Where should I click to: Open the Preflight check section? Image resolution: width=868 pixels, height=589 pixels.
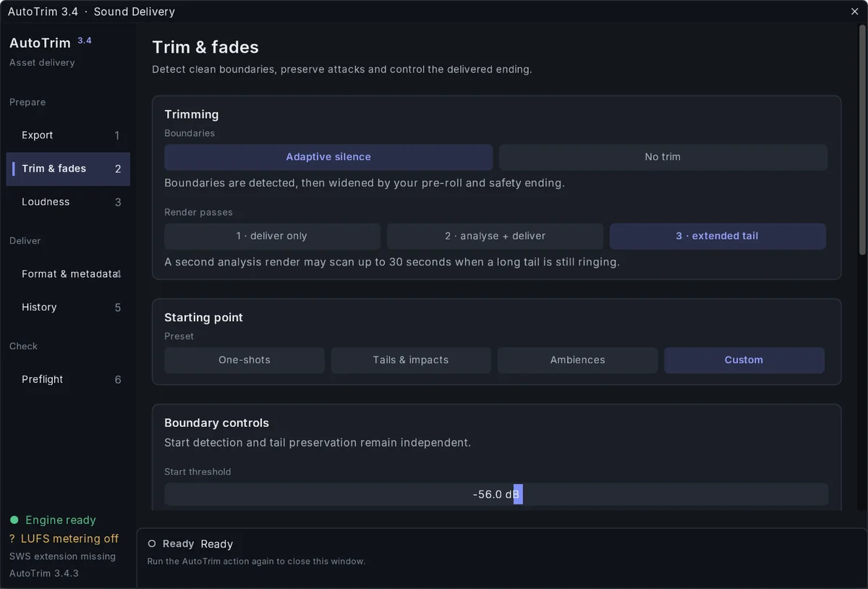click(68, 380)
